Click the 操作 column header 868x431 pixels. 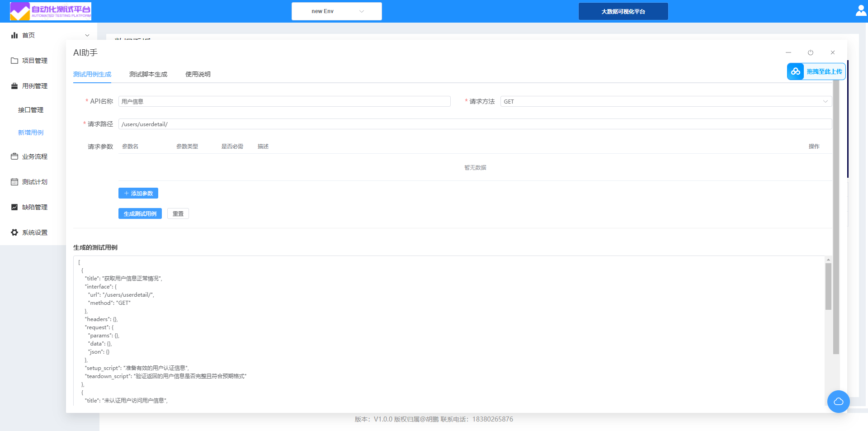point(814,147)
